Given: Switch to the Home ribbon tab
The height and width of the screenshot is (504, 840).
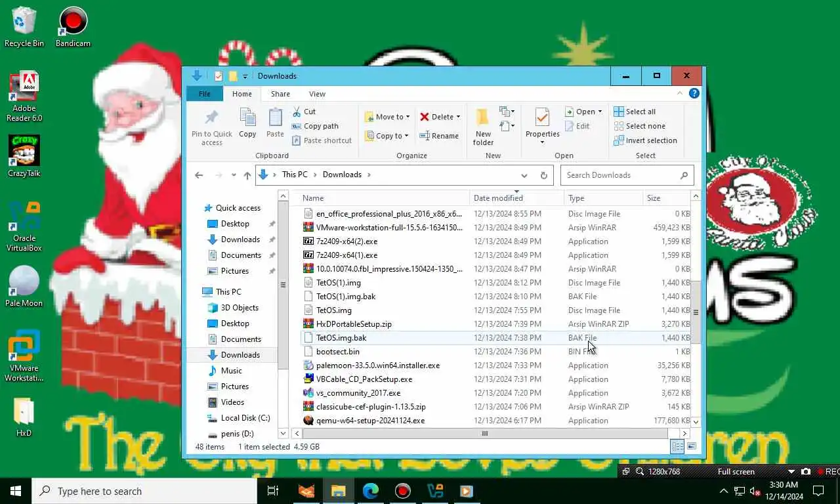Looking at the screenshot, I should click(x=241, y=94).
